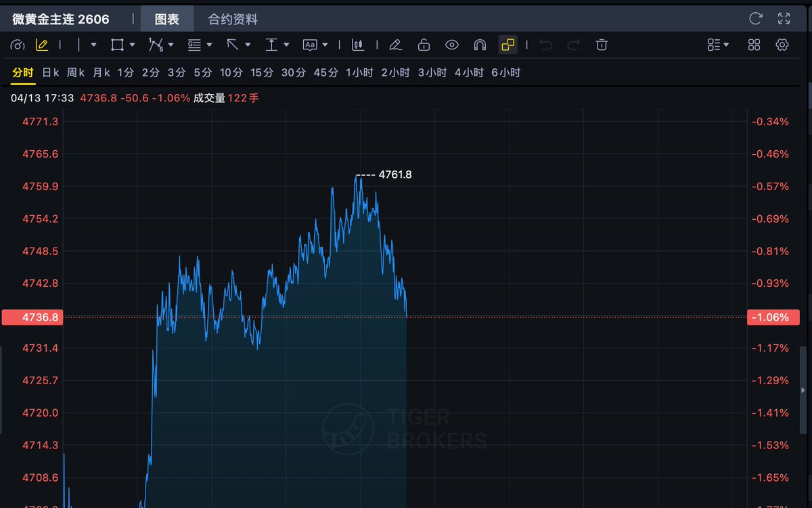Viewport: 812px width, 508px height.
Task: Click the 成交量 122手 volume readout
Action: [226, 98]
